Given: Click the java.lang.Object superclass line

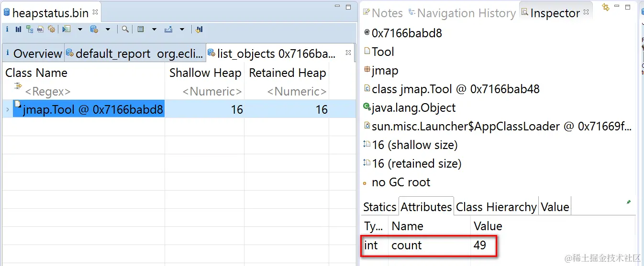Looking at the screenshot, I should pos(413,107).
